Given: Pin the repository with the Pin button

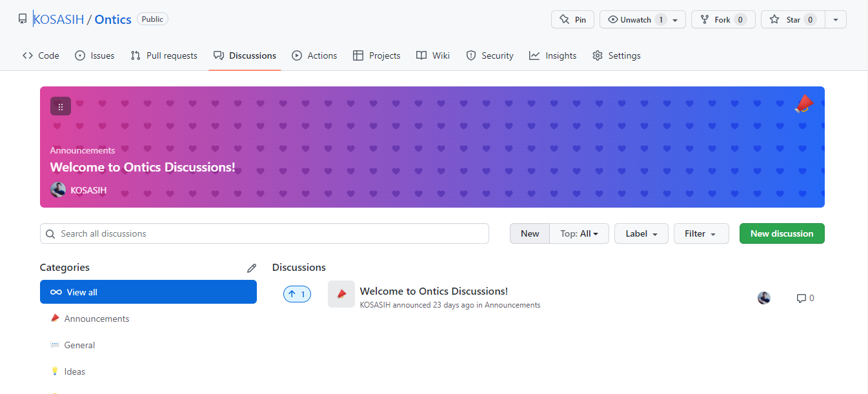Looking at the screenshot, I should pos(572,19).
